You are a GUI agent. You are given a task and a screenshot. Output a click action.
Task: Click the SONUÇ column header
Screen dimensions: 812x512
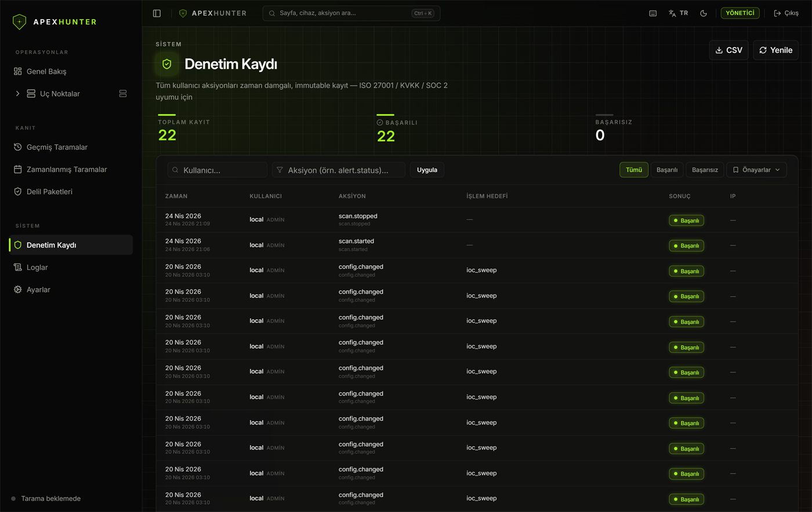680,196
